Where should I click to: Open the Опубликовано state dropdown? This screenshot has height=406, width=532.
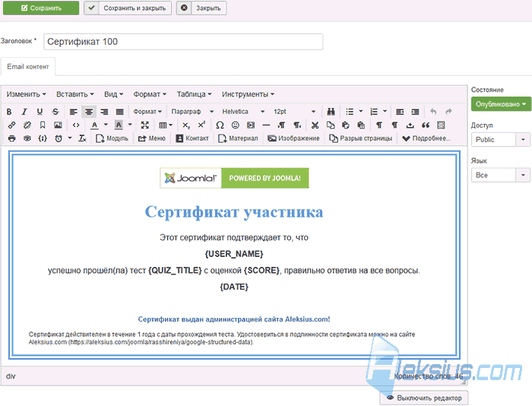(501, 104)
